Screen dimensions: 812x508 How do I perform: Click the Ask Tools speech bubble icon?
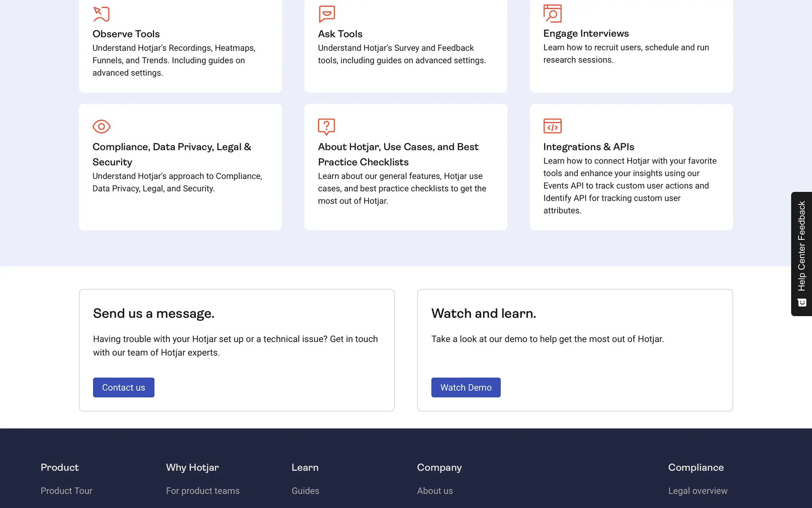pos(326,14)
